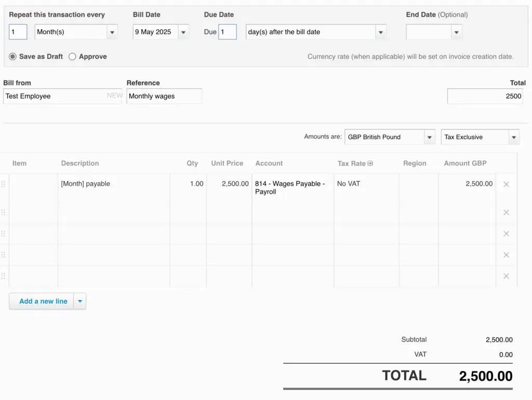Expand the Add a new line arrow menu
532x400 pixels.
pos(79,301)
